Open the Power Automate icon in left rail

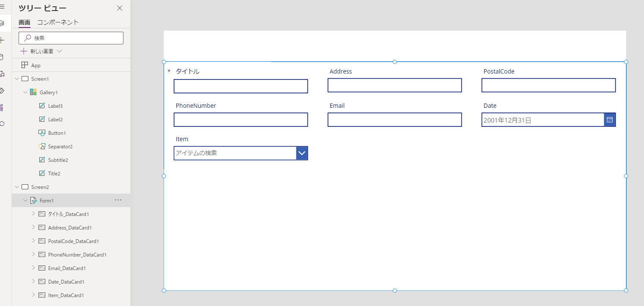tap(2, 90)
